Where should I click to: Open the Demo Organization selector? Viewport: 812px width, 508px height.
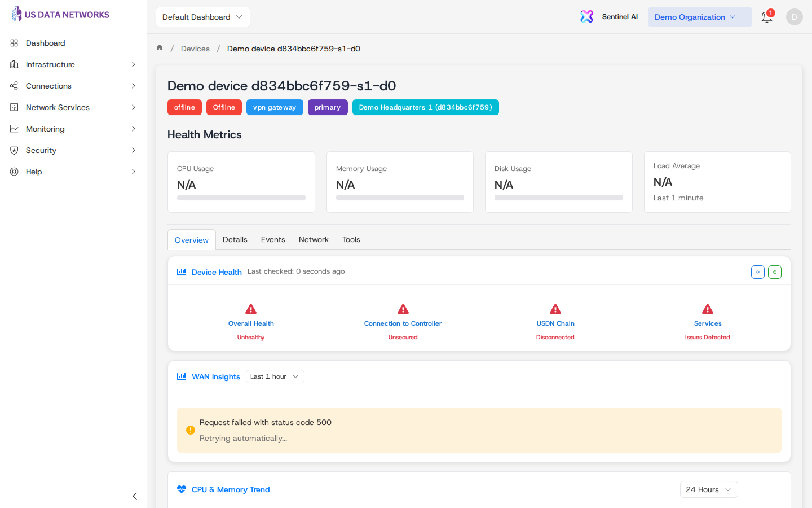(700, 17)
